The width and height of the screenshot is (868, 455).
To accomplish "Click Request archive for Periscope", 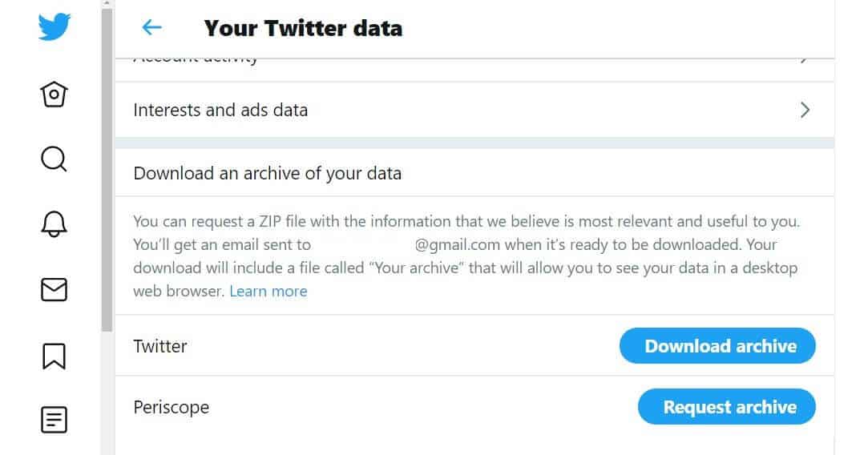I will pos(727,407).
